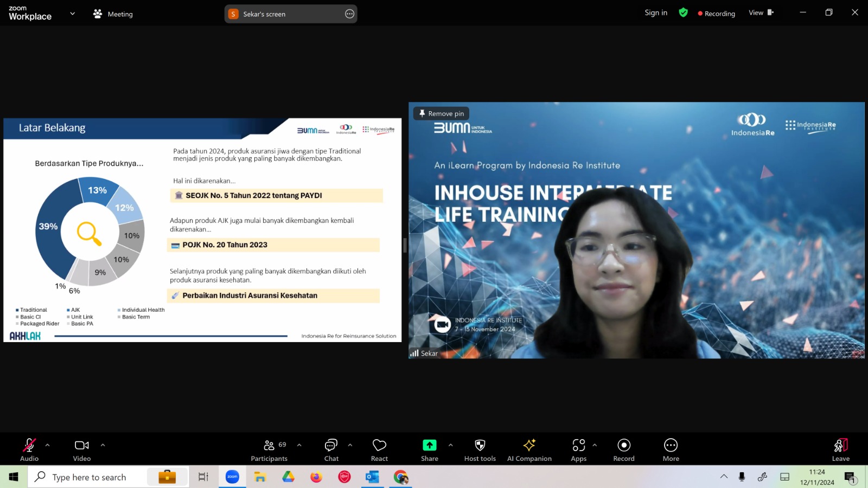This screenshot has width=868, height=488.
Task: Expand audio options arrow next to Audio
Action: click(x=48, y=445)
